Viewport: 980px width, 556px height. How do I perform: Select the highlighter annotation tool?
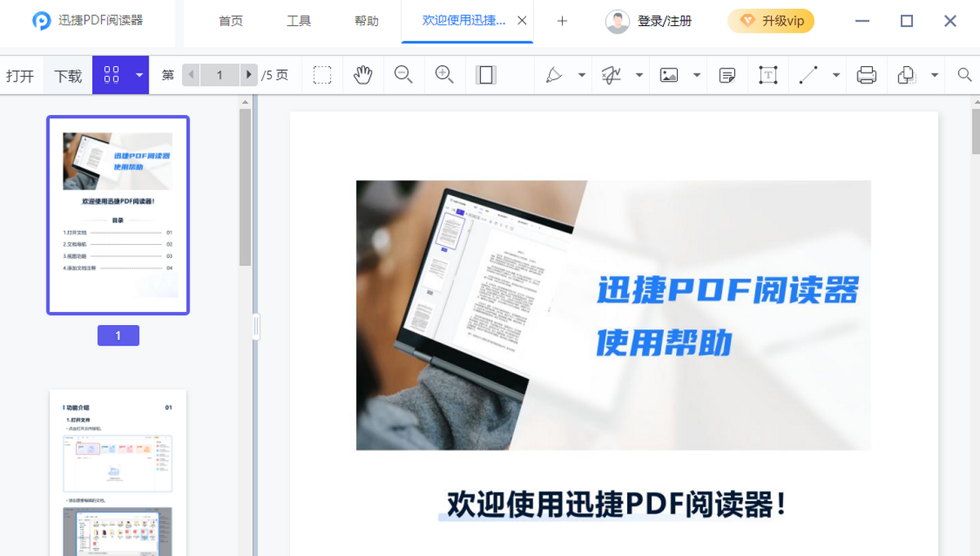pos(555,74)
